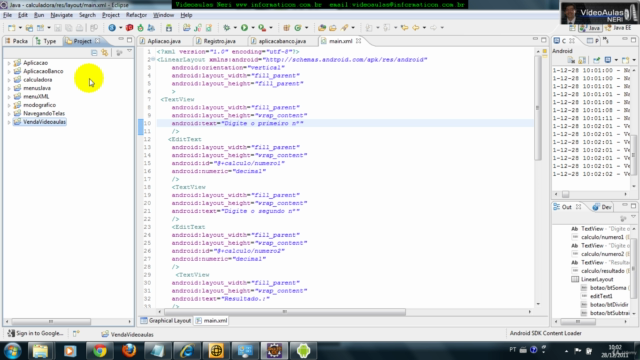Open Chrome from the taskbar
Image resolution: width=640 pixels, height=360 pixels.
click(99, 351)
